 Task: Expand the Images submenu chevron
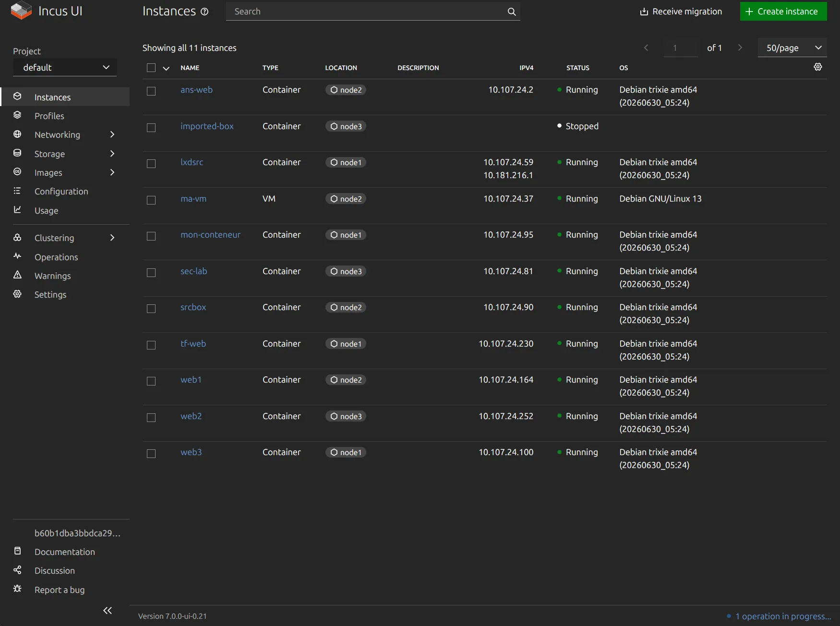(x=112, y=172)
